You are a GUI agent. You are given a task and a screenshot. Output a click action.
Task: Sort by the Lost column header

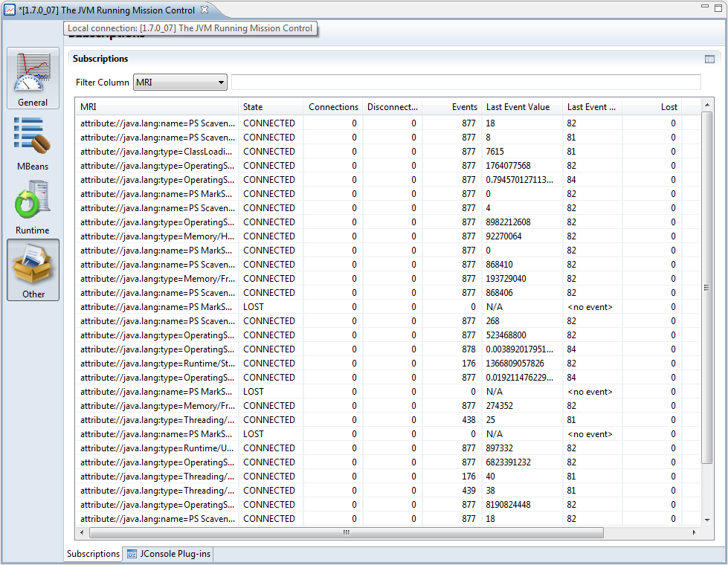651,107
